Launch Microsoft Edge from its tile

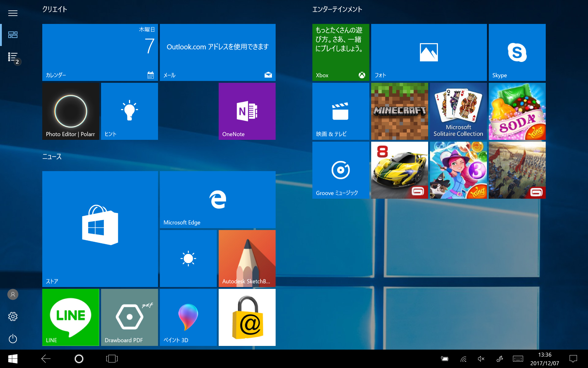(217, 199)
